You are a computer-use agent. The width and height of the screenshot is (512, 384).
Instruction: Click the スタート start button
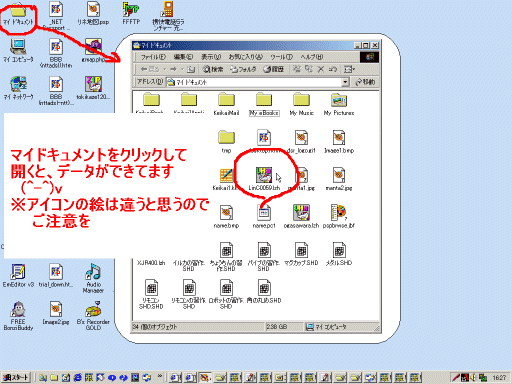[16, 378]
